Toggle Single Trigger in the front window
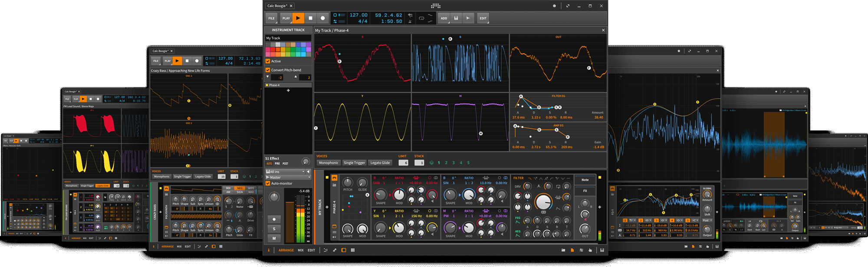 pos(354,163)
